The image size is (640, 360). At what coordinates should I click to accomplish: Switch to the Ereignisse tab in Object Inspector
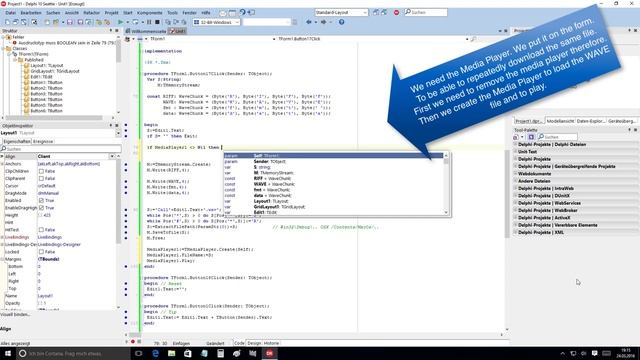tap(43, 141)
